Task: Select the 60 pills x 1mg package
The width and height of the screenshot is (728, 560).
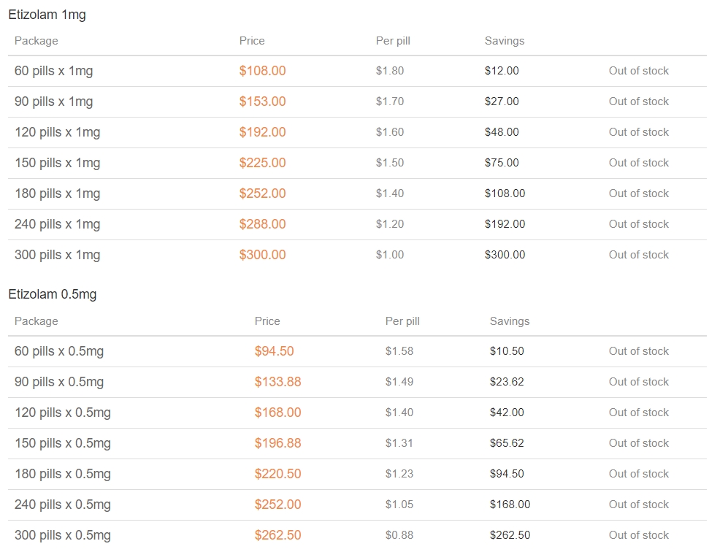Action: (53, 71)
